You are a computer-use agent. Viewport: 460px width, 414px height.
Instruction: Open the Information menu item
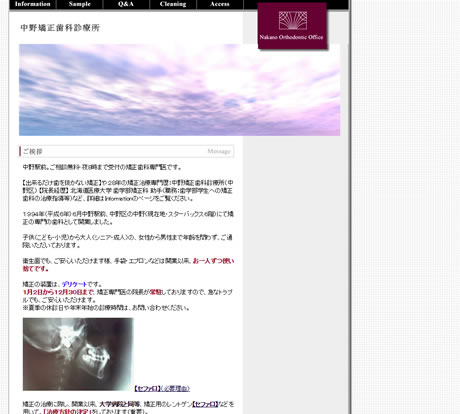[x=33, y=4]
